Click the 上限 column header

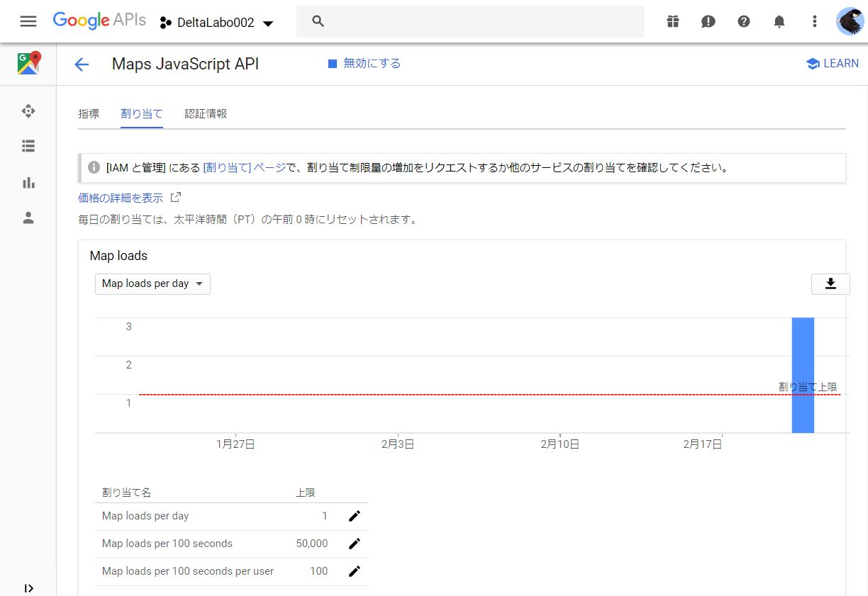tap(306, 493)
